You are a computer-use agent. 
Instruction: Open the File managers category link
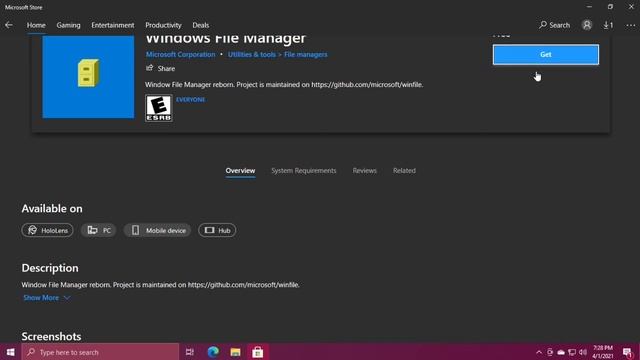[x=305, y=54]
